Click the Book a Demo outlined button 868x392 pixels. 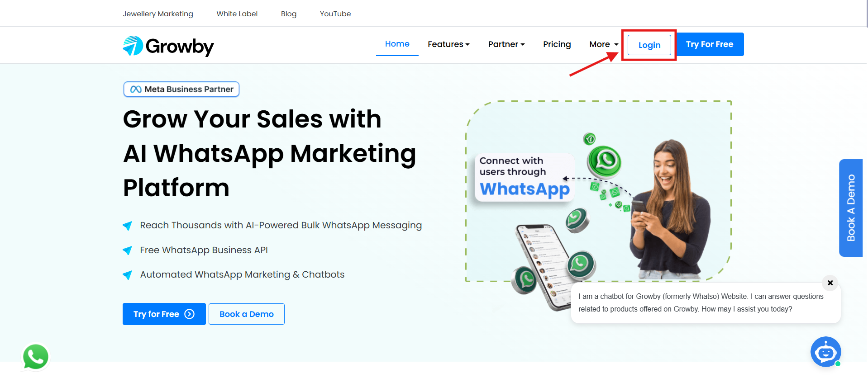tap(247, 314)
